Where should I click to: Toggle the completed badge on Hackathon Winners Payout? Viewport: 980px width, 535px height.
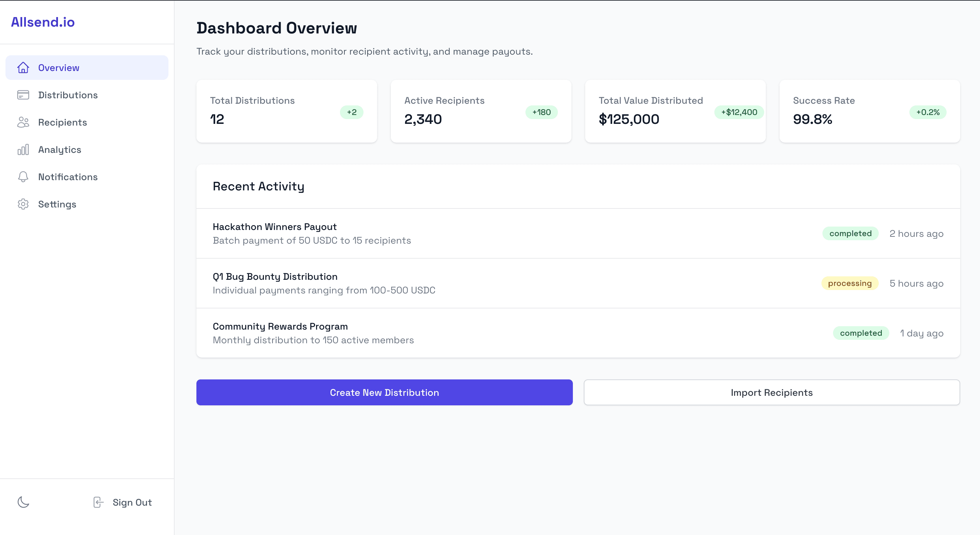coord(851,233)
